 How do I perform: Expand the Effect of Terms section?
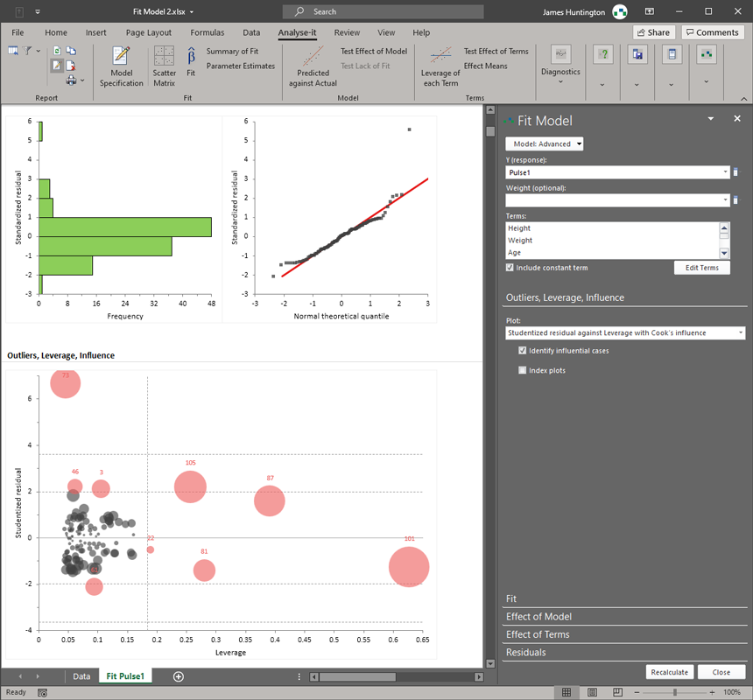(x=538, y=634)
